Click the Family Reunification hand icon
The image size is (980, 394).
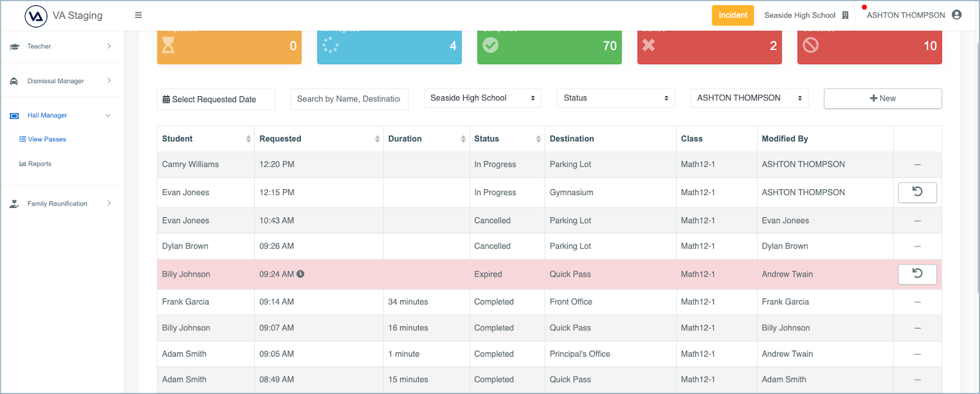click(x=14, y=204)
